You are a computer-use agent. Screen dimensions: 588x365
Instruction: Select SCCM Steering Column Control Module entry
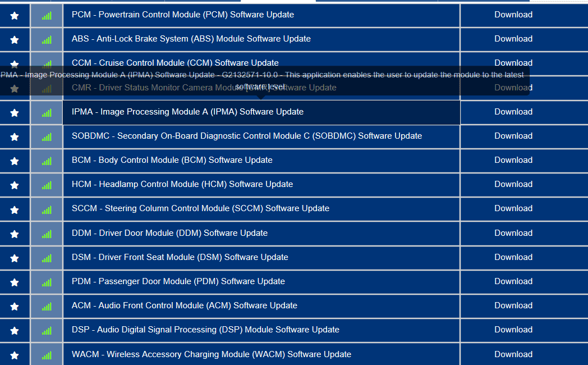coord(200,208)
